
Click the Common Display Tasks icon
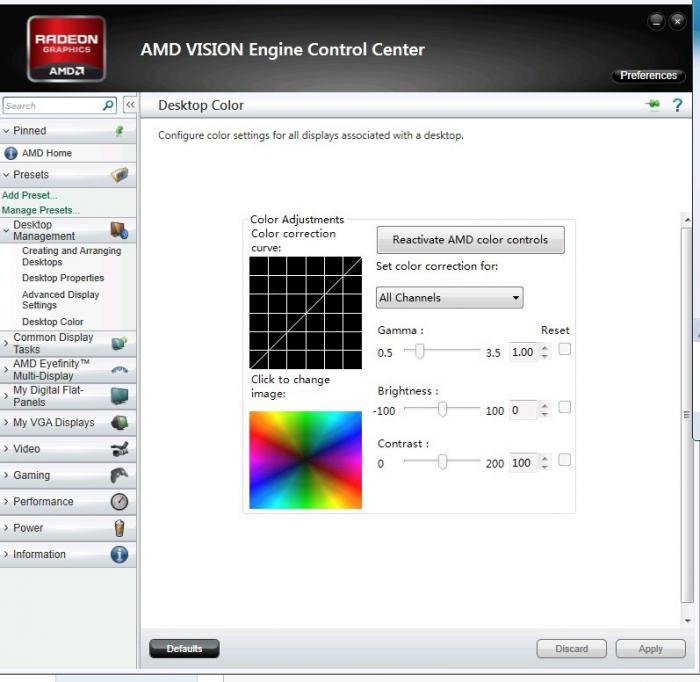119,343
